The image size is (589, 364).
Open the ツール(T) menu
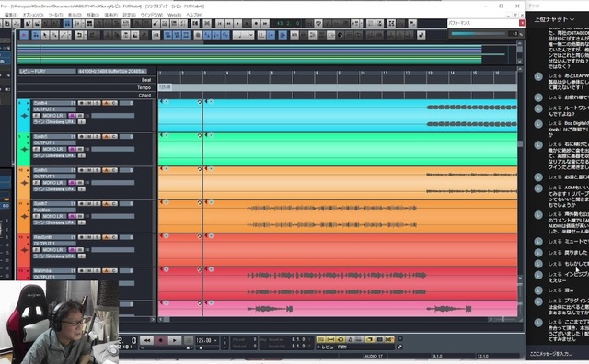[55, 15]
